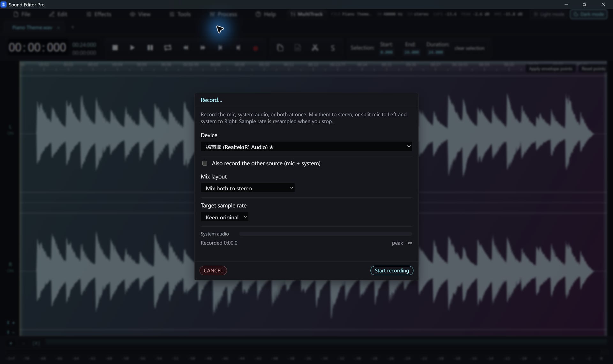Switch to Light mode button

[x=549, y=14]
